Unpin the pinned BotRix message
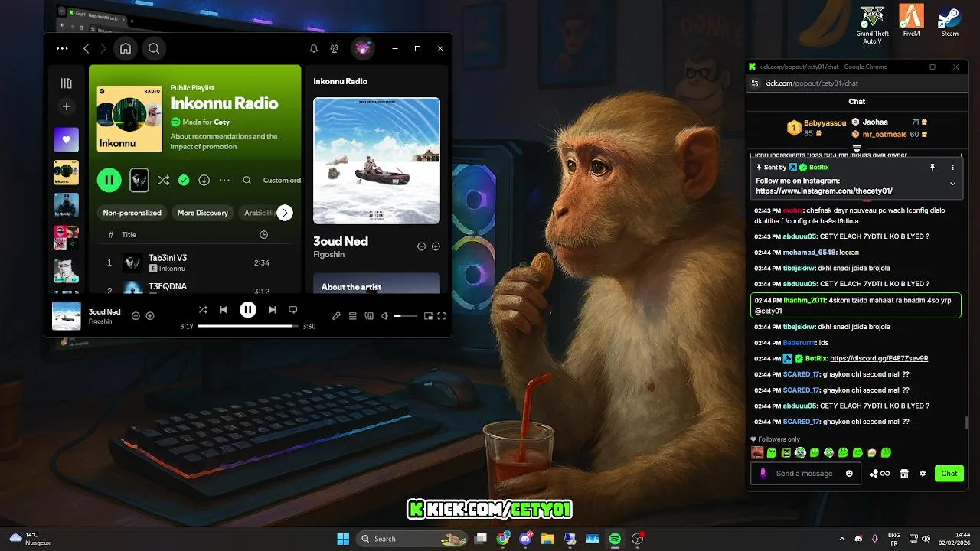 click(x=933, y=167)
